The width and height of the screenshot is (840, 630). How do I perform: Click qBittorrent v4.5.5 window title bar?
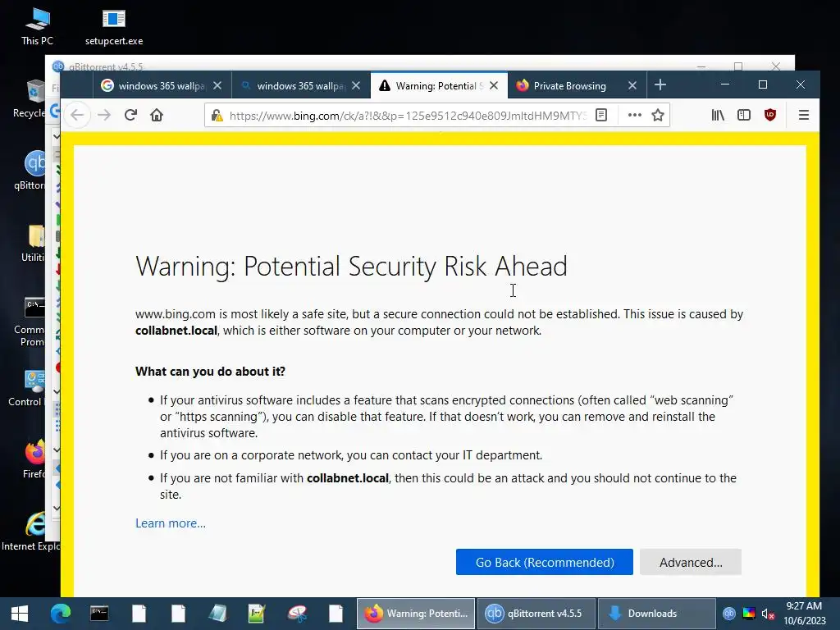pos(375,62)
